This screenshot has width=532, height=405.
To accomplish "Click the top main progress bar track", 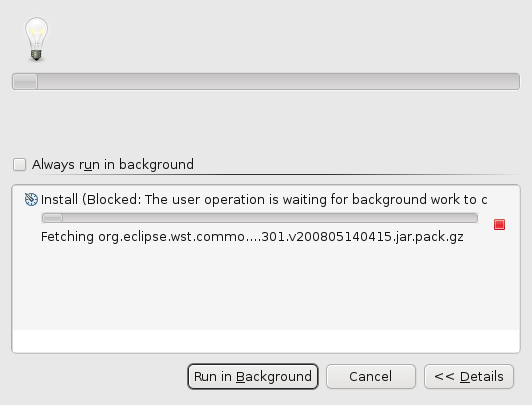I will pyautogui.click(x=266, y=81).
